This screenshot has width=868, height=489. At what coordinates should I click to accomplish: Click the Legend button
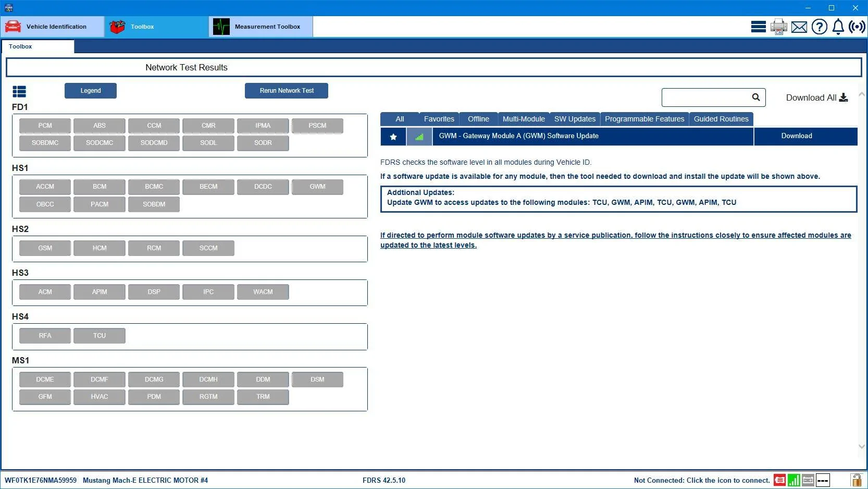click(91, 91)
